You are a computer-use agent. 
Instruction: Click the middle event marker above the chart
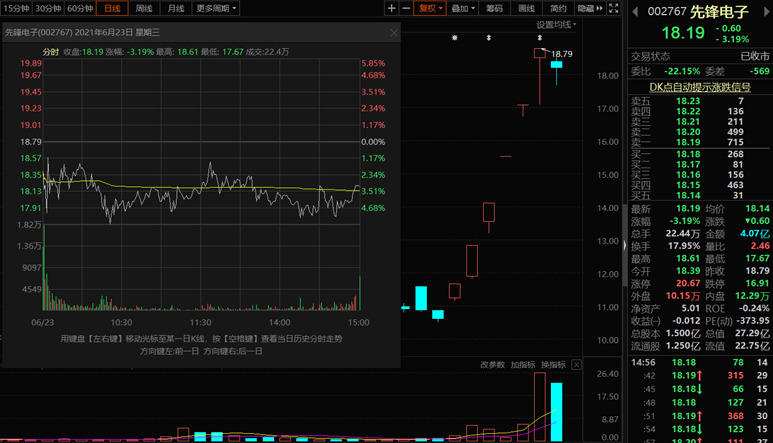[x=489, y=38]
